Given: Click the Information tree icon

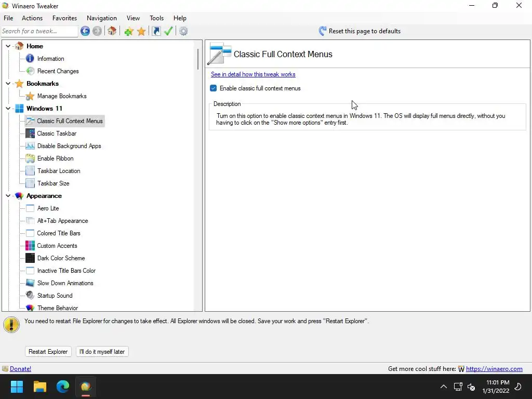Looking at the screenshot, I should (30, 58).
